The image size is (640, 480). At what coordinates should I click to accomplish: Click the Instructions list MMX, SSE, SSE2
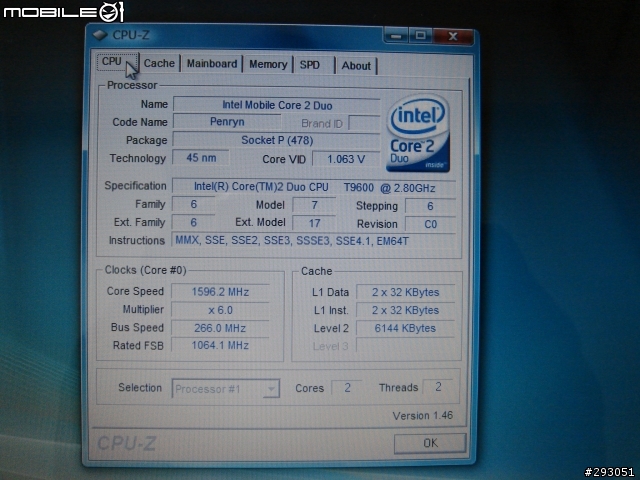(314, 241)
